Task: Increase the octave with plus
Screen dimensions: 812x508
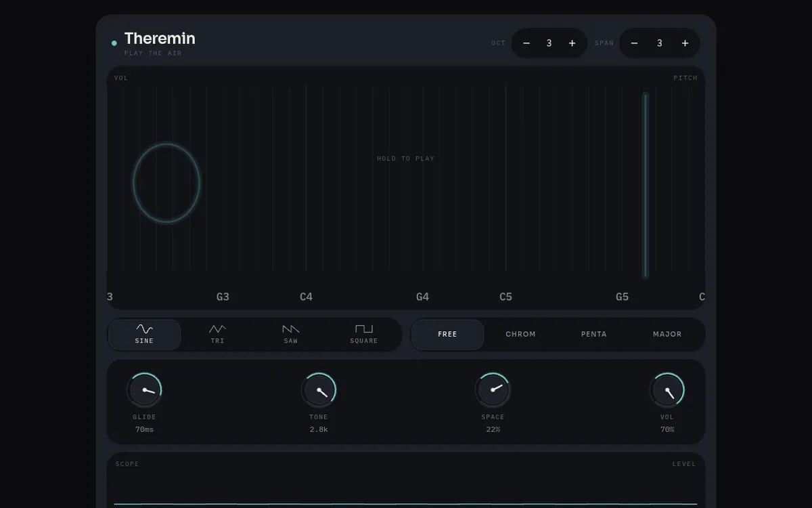Action: 572,43
